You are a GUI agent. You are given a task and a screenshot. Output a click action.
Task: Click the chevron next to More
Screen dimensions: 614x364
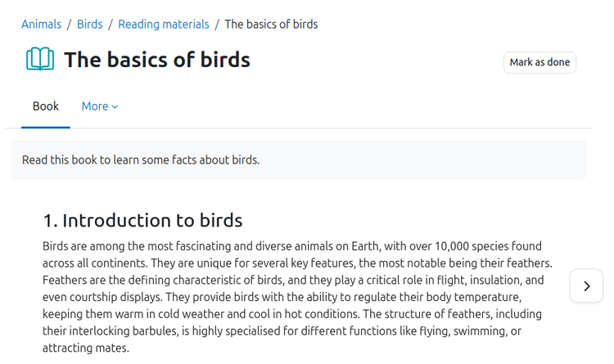(x=115, y=107)
